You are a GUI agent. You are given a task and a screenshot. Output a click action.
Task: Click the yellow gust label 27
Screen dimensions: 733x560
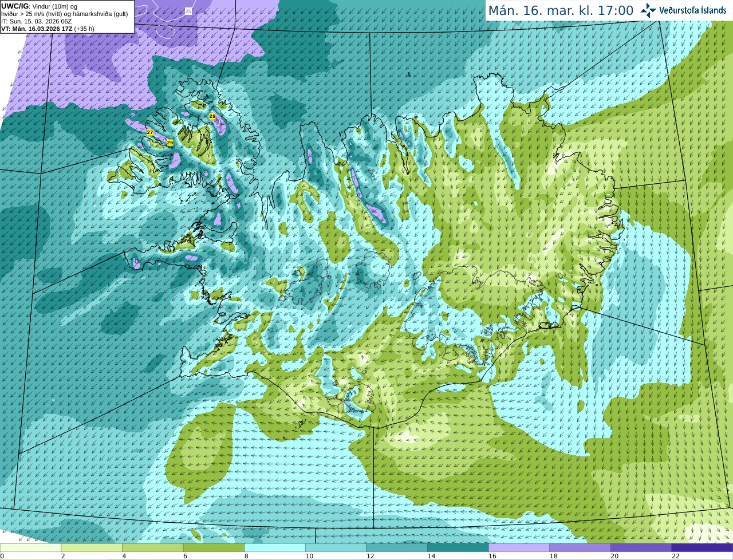pyautogui.click(x=150, y=132)
